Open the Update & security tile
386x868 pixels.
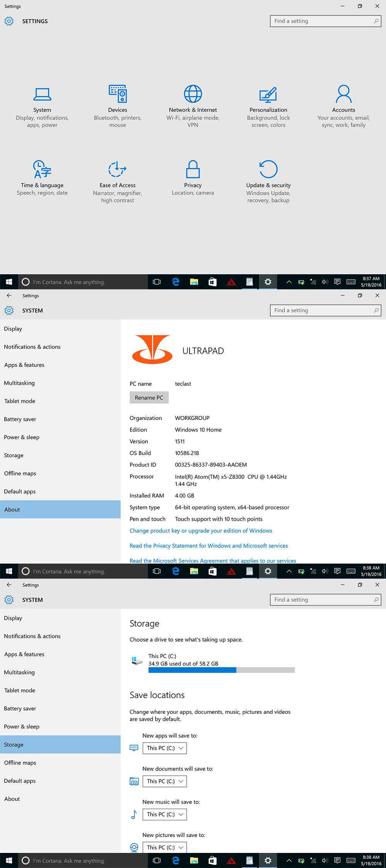[268, 182]
